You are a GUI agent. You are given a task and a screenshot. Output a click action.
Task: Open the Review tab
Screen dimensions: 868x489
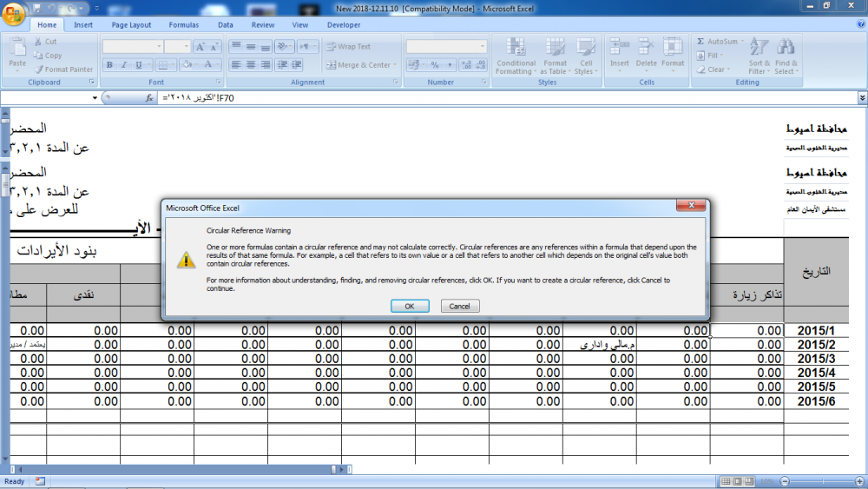click(x=263, y=25)
